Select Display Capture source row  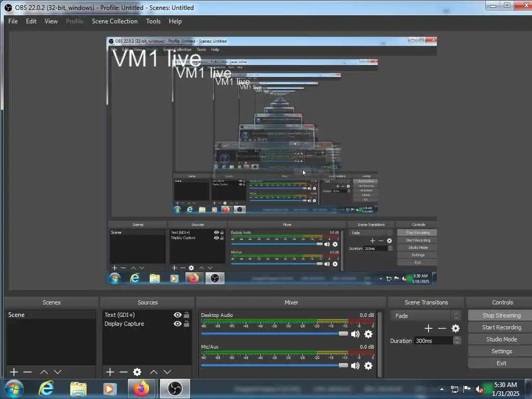point(147,324)
